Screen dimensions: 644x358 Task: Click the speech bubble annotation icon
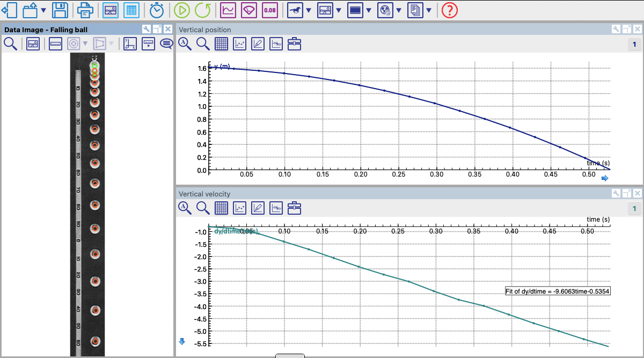pos(166,44)
